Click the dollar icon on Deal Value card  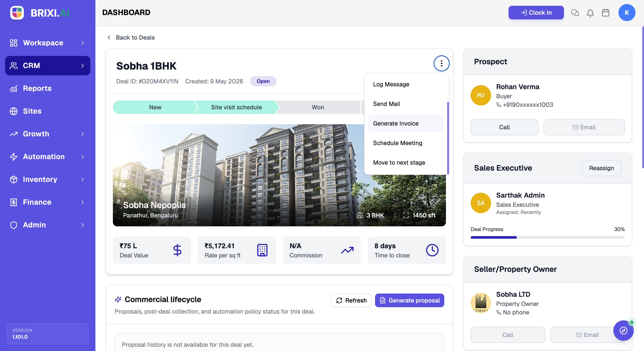(x=177, y=250)
